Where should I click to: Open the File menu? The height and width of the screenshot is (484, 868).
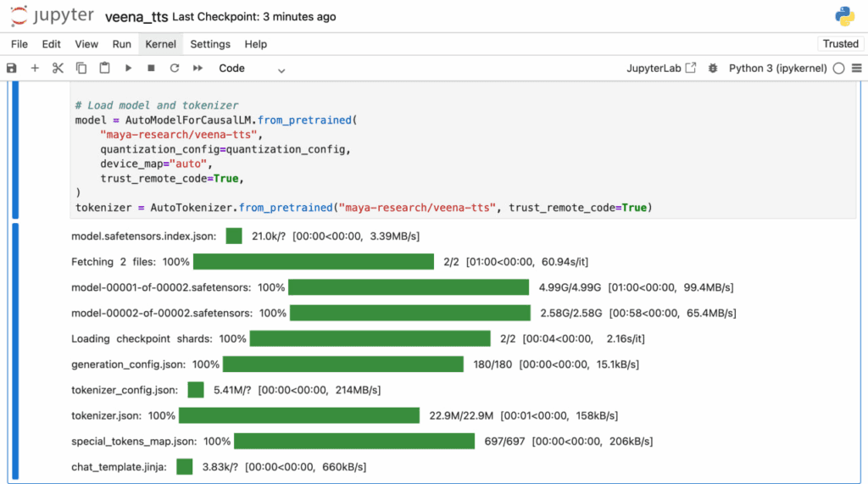click(19, 44)
